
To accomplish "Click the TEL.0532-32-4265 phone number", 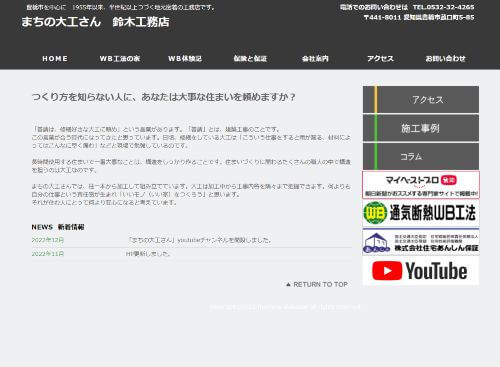I will pyautogui.click(x=443, y=7).
